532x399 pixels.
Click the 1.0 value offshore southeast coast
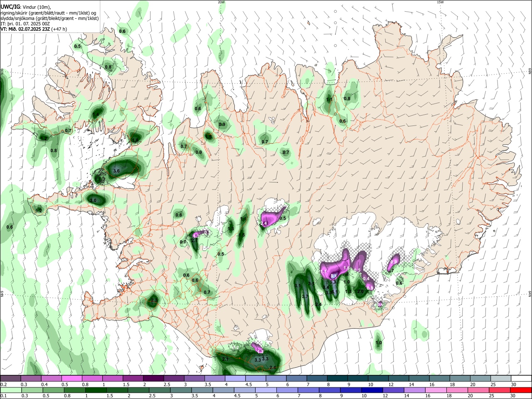379,343
